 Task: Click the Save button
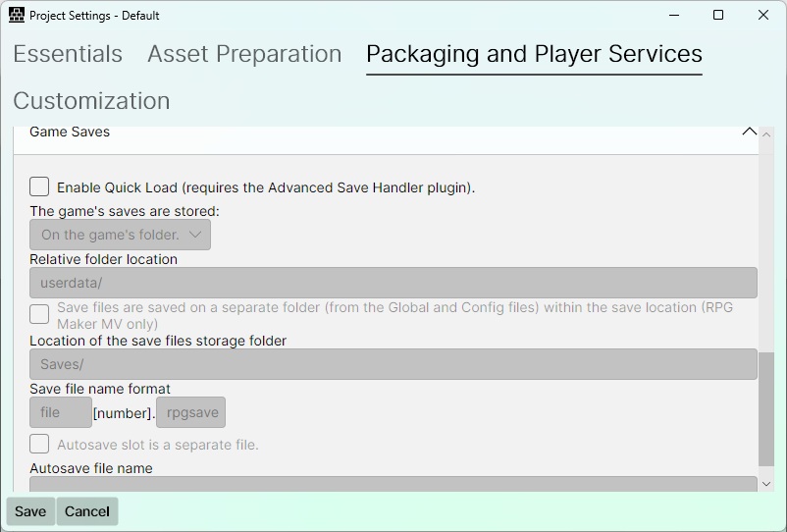tap(30, 511)
